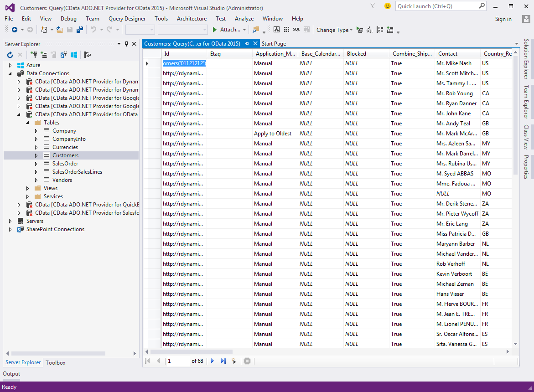The height and width of the screenshot is (392, 534).
Task: Open the Change Type dropdown
Action: pos(335,30)
